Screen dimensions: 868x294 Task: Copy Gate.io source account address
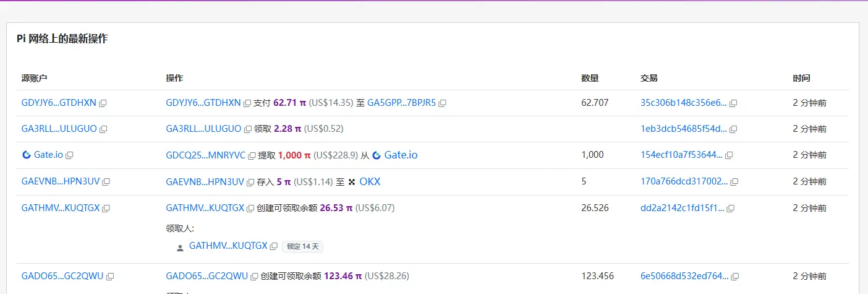click(69, 155)
